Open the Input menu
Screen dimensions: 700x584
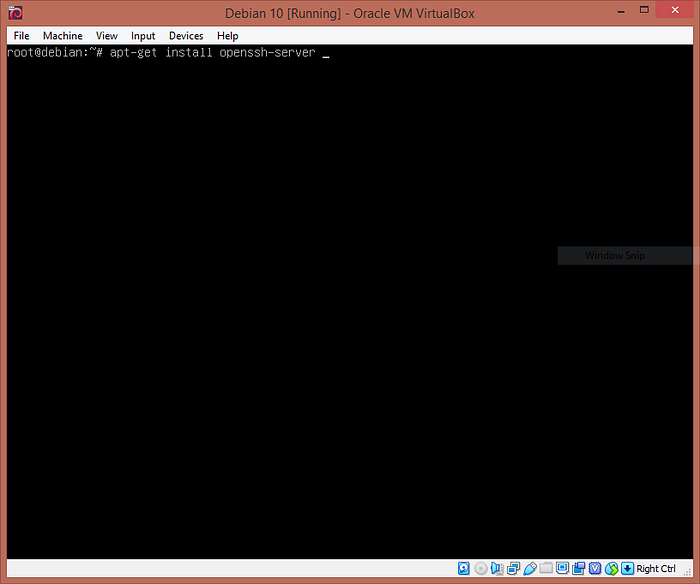click(143, 36)
